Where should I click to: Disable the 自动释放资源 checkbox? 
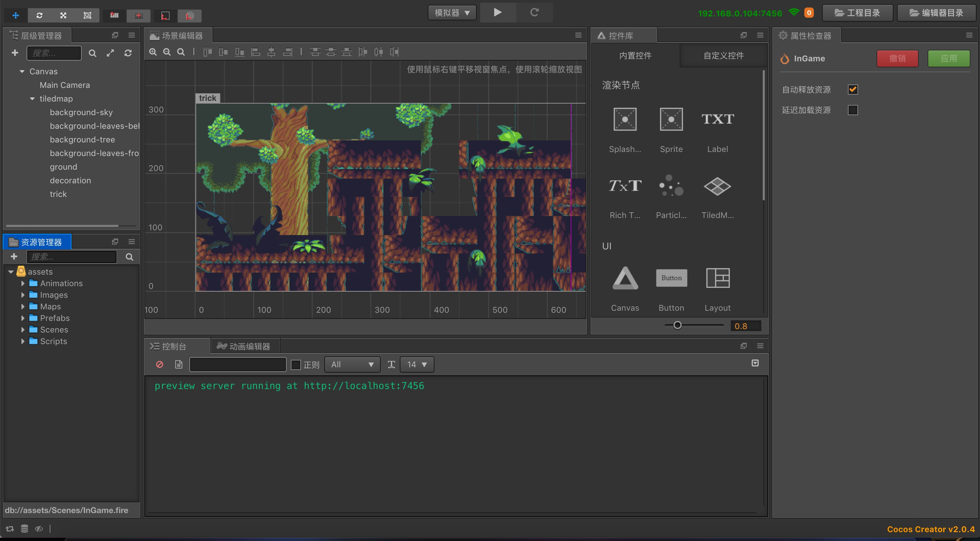pos(853,90)
